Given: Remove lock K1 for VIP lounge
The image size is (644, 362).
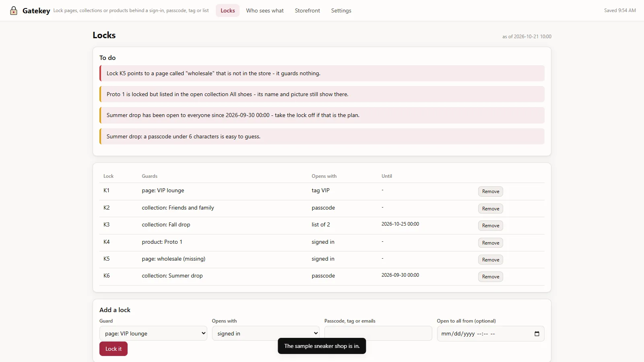Looking at the screenshot, I should tap(491, 191).
